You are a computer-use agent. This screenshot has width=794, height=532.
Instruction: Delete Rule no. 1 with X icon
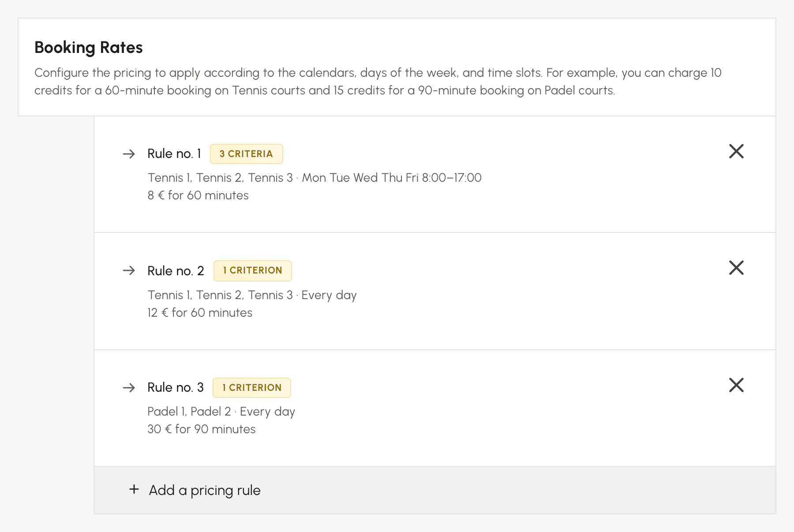point(736,151)
